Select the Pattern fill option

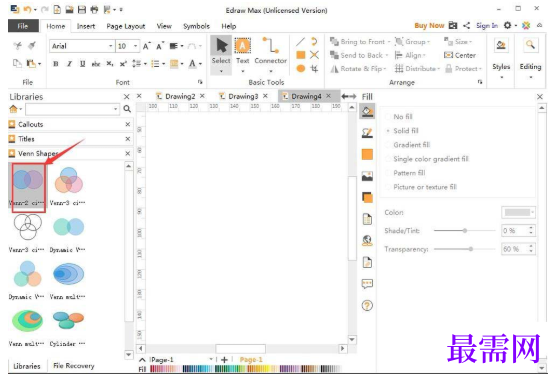pos(405,173)
